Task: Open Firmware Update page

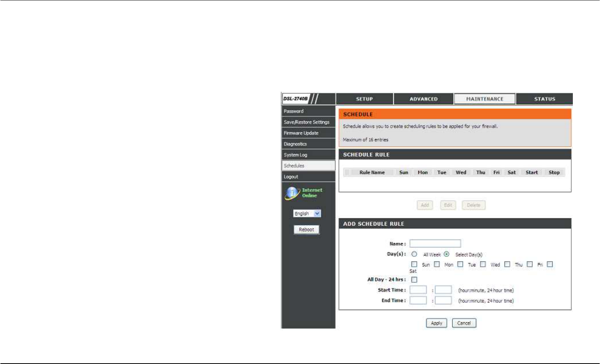Action: click(x=308, y=133)
